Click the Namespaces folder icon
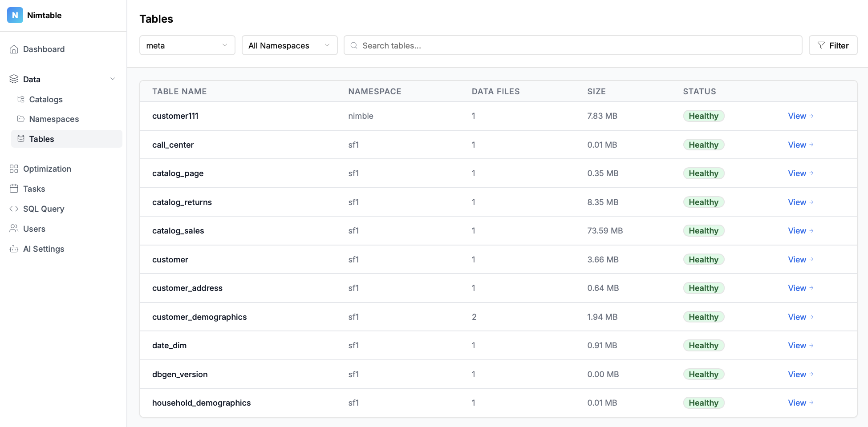This screenshot has height=427, width=868. click(21, 119)
